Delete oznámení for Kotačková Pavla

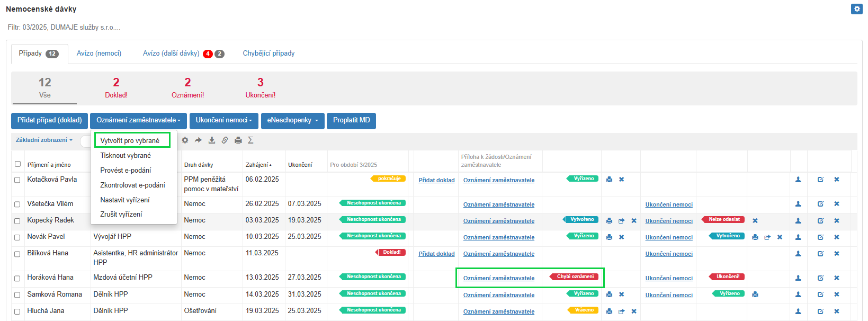(x=622, y=180)
